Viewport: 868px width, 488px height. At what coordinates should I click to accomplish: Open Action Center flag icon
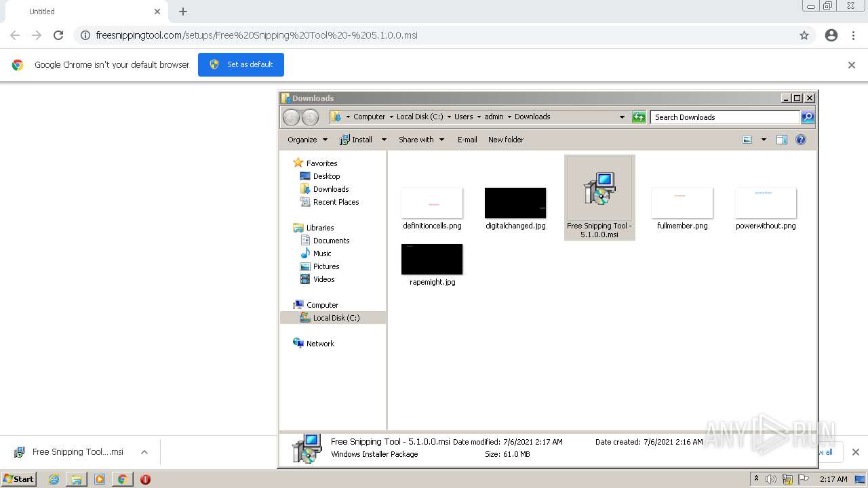point(803,479)
